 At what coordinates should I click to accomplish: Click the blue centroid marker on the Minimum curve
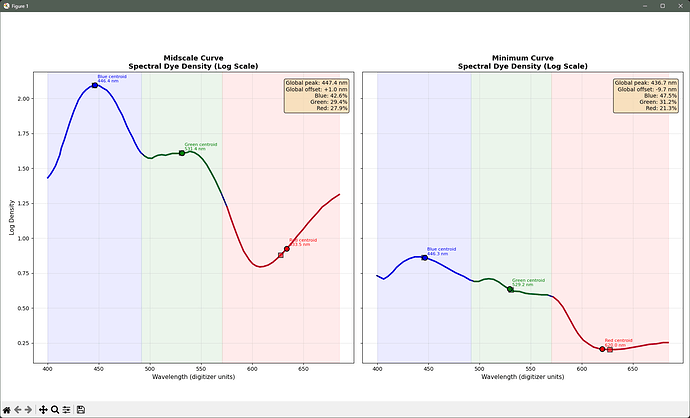[425, 258]
